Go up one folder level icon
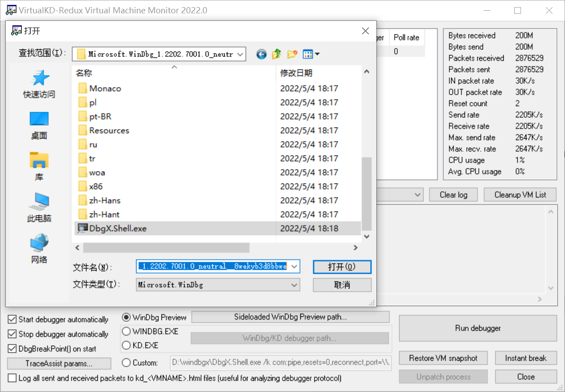Screen dimensions: 565x392 [x=276, y=54]
